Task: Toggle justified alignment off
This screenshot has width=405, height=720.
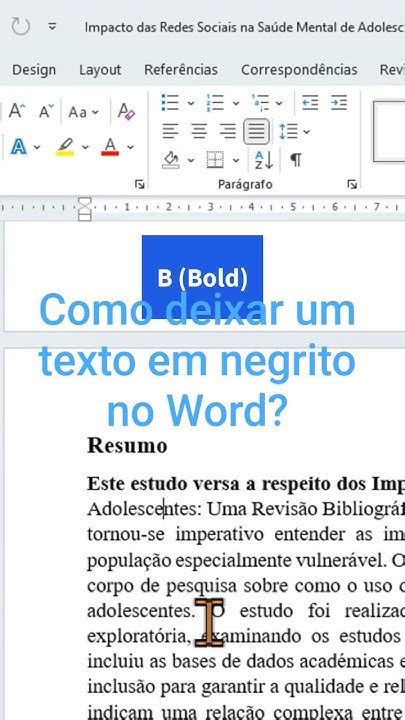Action: coord(256,131)
